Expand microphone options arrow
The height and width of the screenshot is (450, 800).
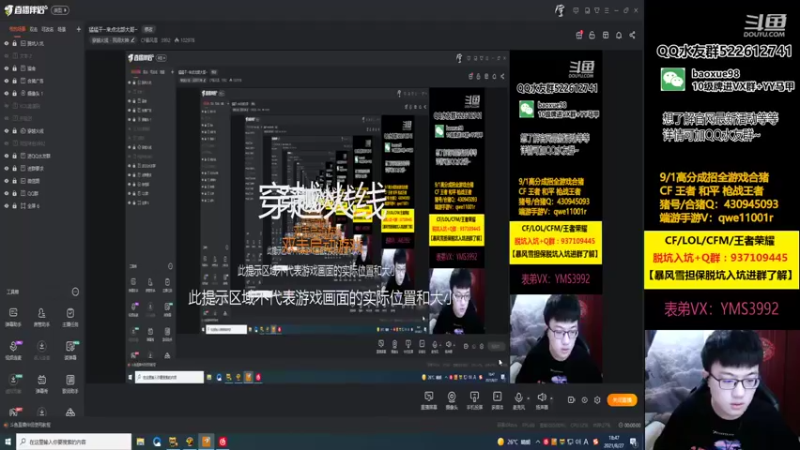click(528, 397)
